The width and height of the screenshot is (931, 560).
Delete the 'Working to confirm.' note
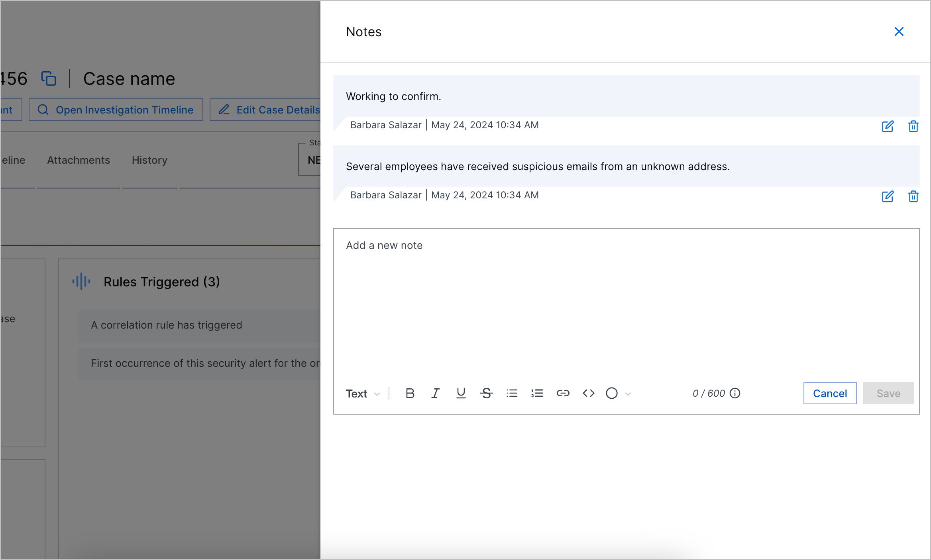(913, 126)
